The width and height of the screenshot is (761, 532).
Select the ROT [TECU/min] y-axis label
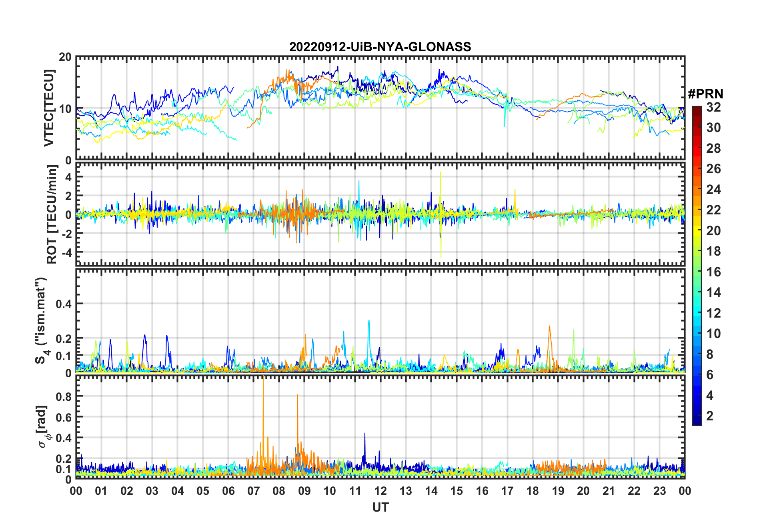tap(52, 214)
